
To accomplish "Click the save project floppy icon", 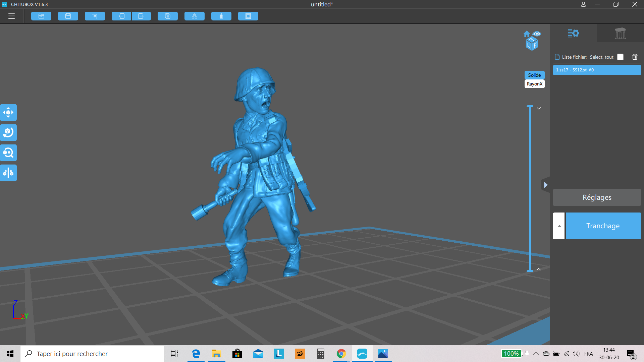I will 68,16.
